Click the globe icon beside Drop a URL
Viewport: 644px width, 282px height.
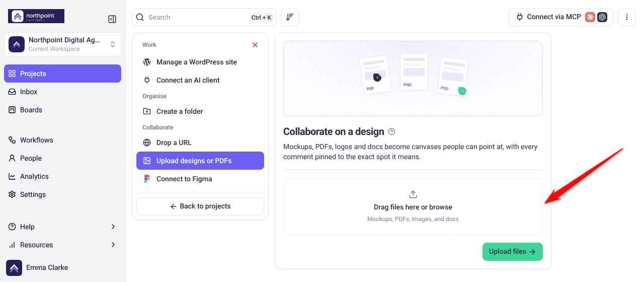[147, 143]
